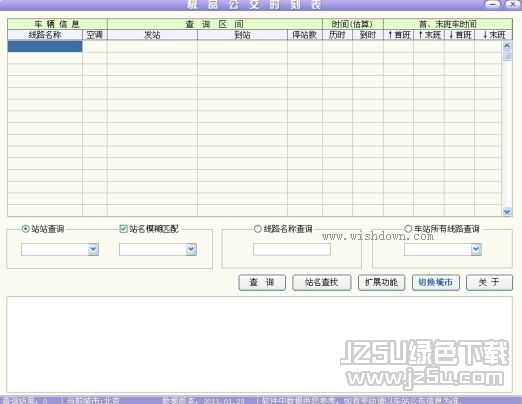Choose the 车站所有线路查询 radio option

coord(408,229)
